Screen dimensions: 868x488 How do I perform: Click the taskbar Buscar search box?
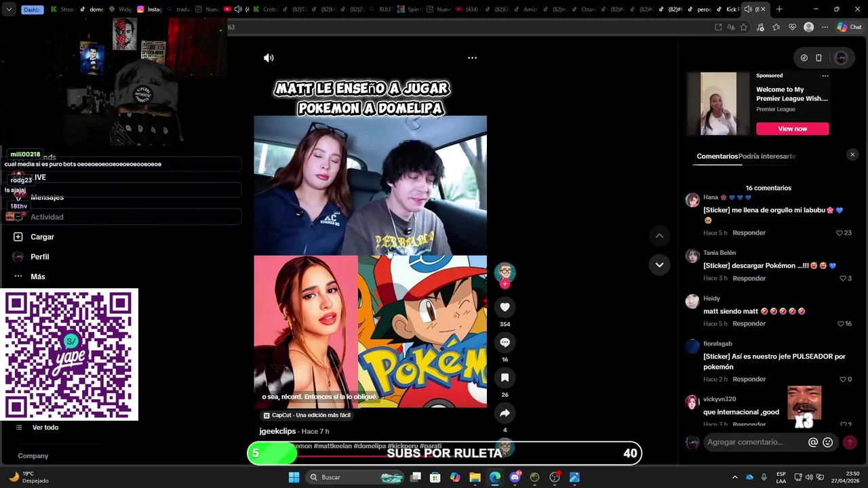[356, 477]
